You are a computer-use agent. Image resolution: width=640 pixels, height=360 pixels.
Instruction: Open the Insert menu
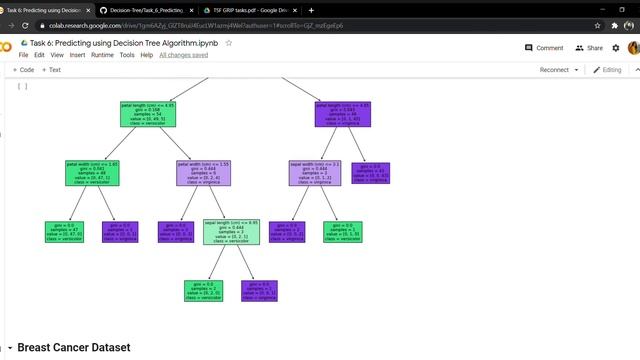click(x=77, y=55)
